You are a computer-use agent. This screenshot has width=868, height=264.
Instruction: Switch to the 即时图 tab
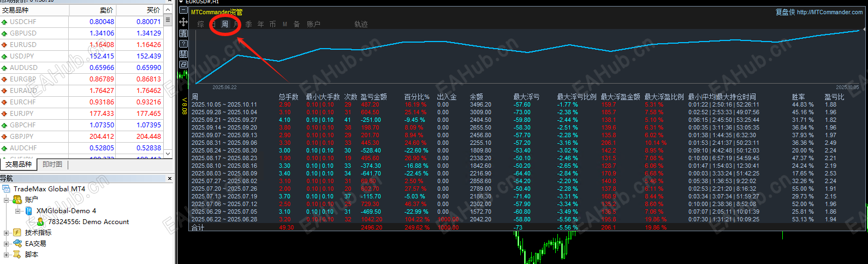[52, 164]
